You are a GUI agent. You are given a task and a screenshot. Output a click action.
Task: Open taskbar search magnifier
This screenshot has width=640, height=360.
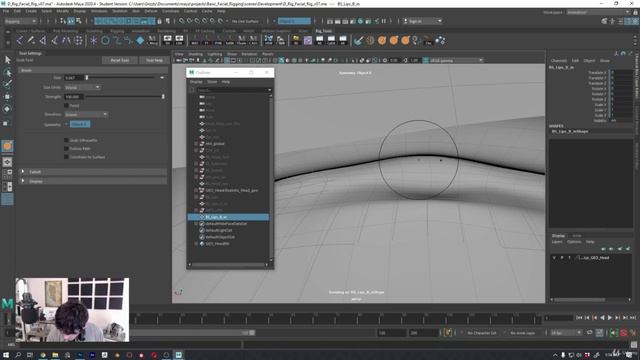[18, 355]
